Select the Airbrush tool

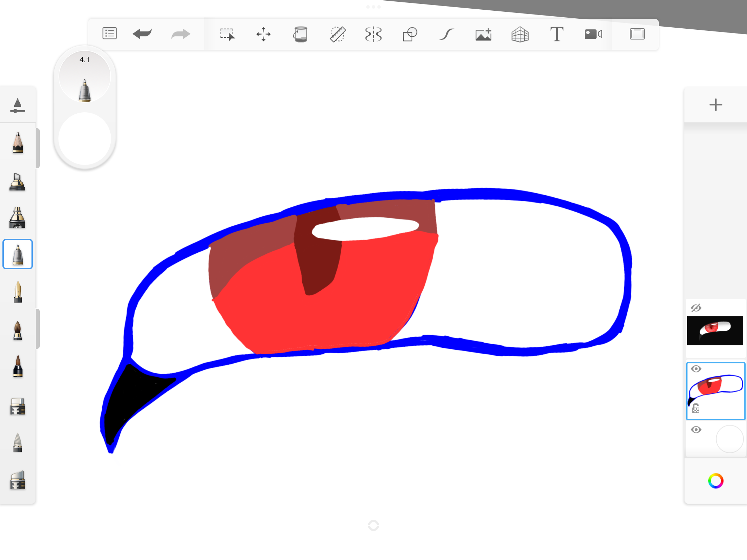point(17,218)
